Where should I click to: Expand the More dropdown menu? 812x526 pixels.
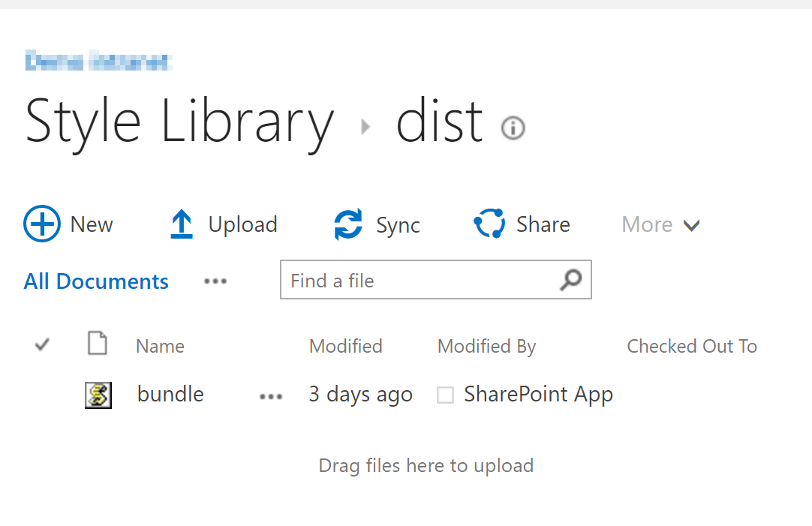[661, 224]
